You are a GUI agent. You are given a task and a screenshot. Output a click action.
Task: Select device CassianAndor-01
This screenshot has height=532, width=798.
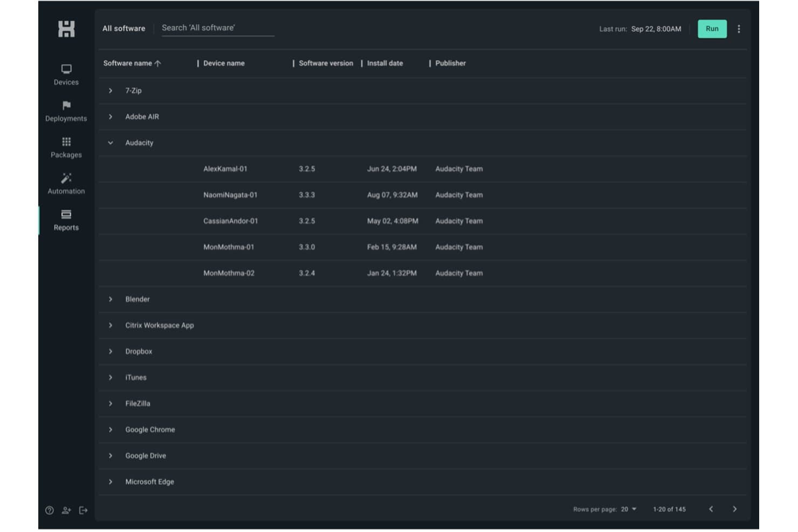coord(231,221)
